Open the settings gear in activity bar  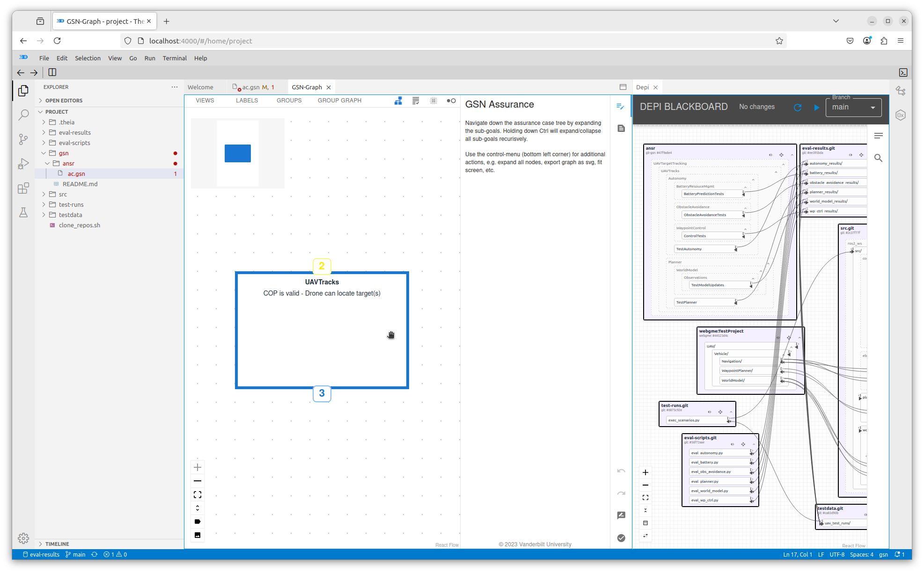(23, 538)
